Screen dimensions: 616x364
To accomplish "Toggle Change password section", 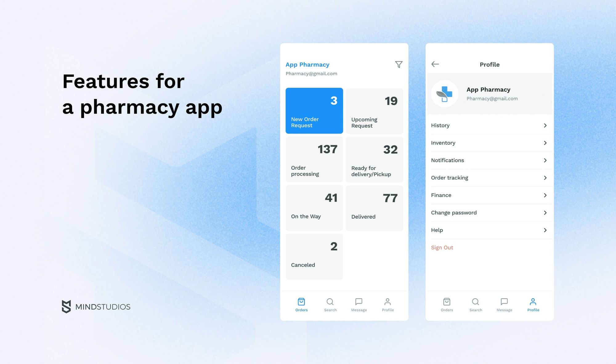I will coord(489,212).
